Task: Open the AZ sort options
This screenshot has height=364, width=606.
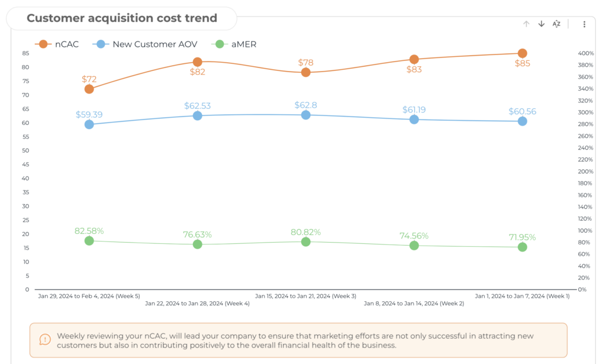Action: pyautogui.click(x=556, y=24)
